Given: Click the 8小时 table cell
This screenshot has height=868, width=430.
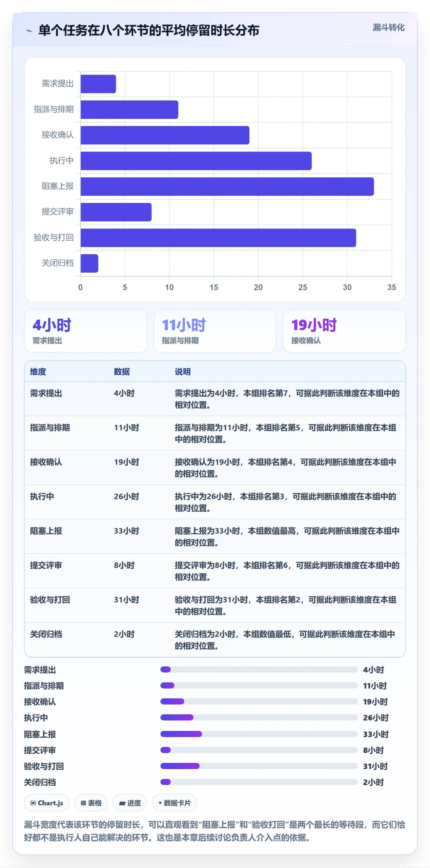Looking at the screenshot, I should (x=124, y=565).
